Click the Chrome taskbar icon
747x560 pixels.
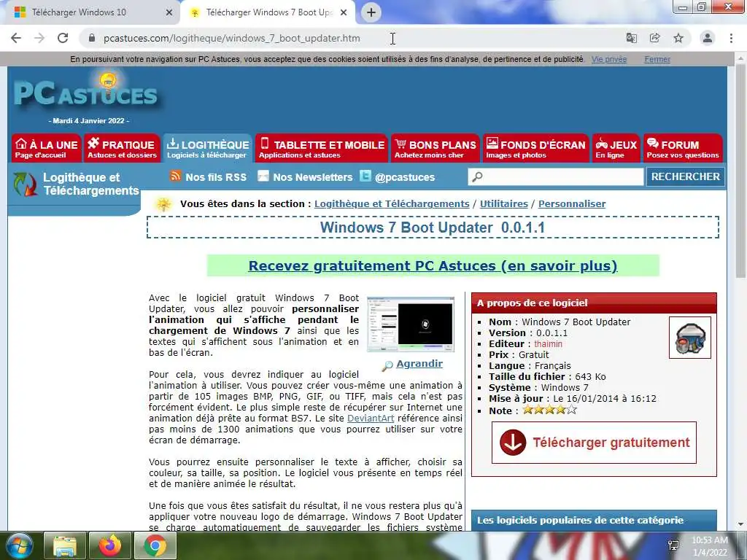click(155, 545)
